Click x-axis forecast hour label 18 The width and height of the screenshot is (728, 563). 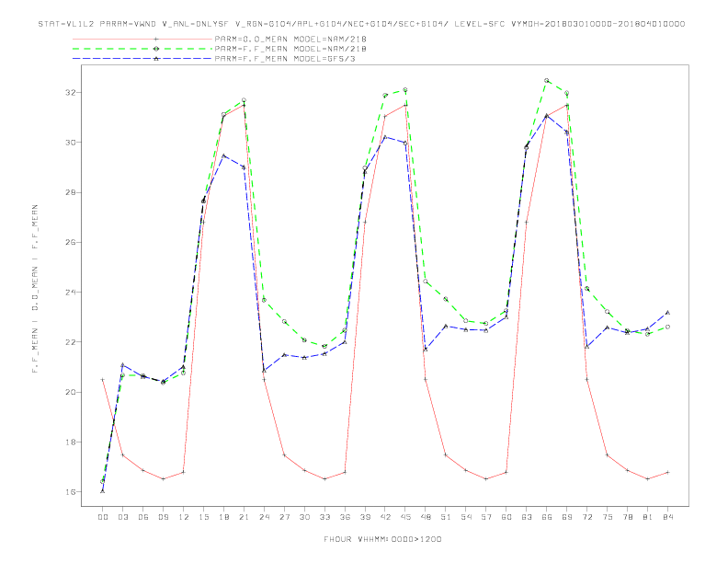pos(223,517)
